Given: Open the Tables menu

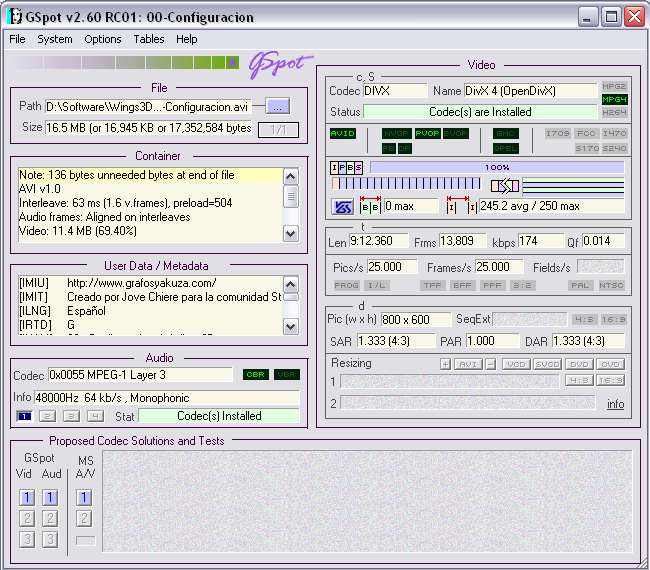Looking at the screenshot, I should [x=149, y=39].
